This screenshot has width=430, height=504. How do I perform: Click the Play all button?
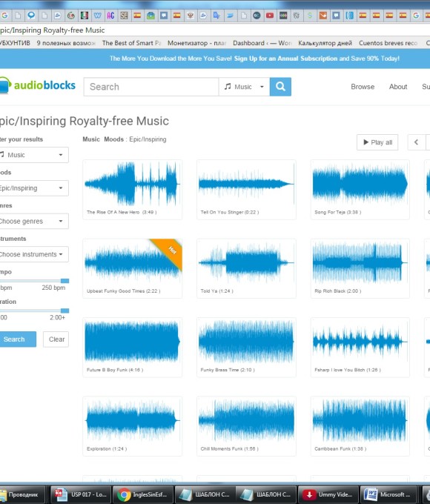(377, 142)
